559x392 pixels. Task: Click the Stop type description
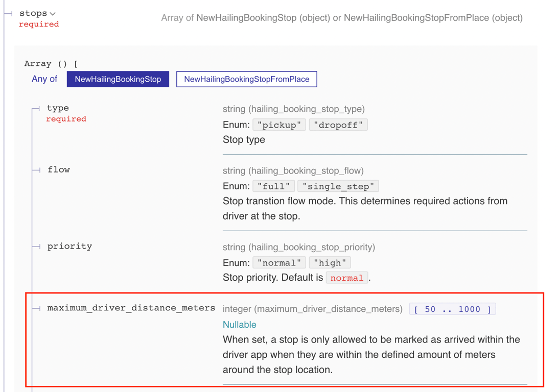[x=244, y=139]
